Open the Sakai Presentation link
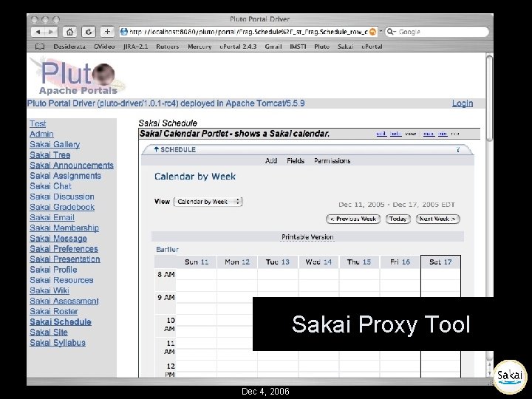Screen dimensions: 532x399 65,259
